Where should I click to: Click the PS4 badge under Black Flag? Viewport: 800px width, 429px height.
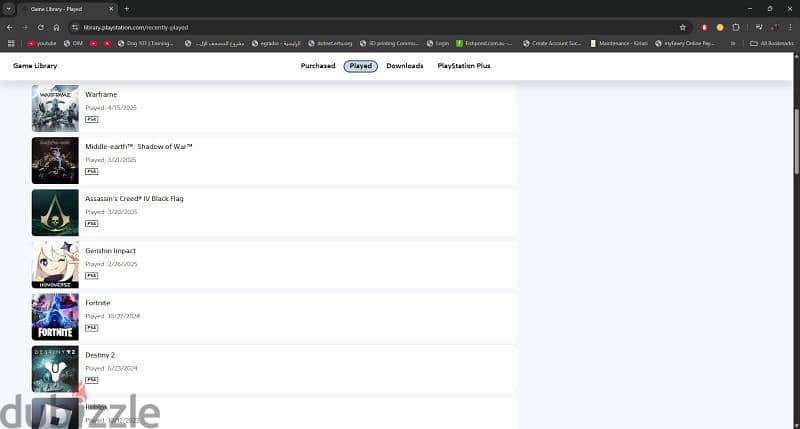(x=91, y=223)
